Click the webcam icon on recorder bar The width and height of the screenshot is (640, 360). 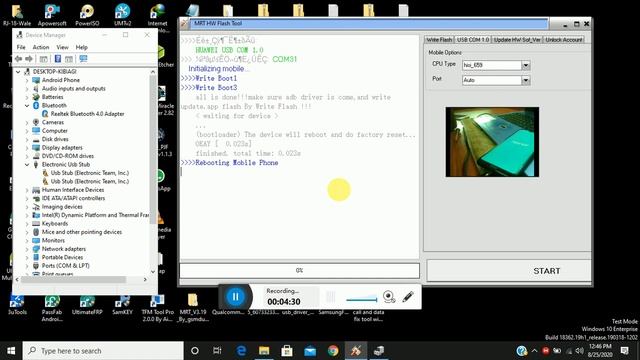tap(389, 297)
